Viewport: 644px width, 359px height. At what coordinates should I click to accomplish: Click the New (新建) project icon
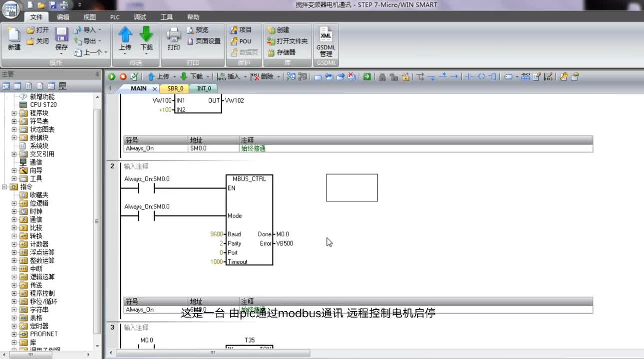14,39
